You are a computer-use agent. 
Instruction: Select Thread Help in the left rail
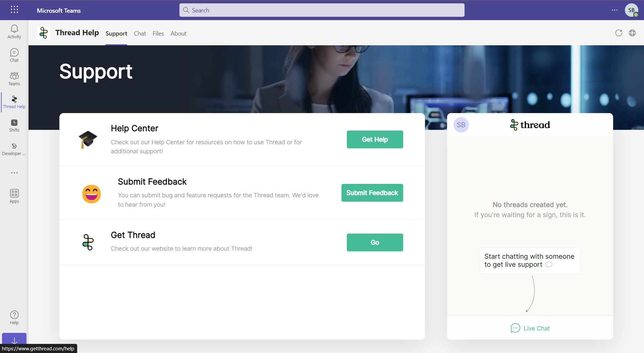coord(14,102)
